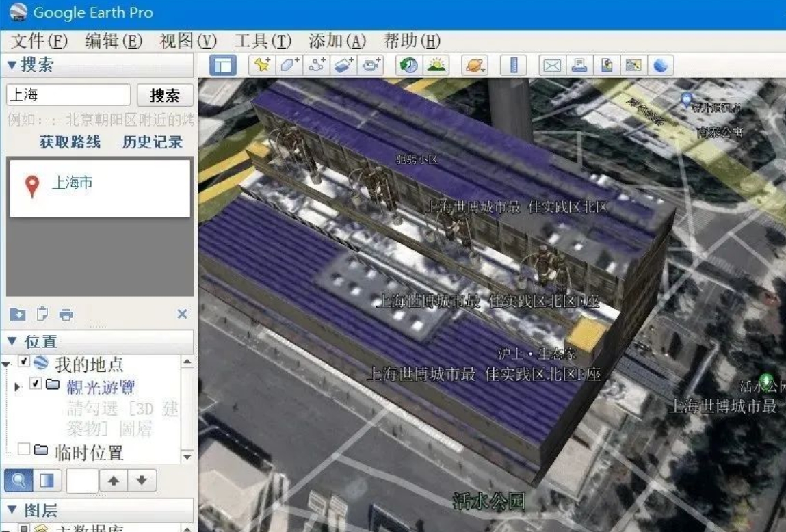Add an image overlay icon
The height and width of the screenshot is (532, 786).
pos(343,65)
